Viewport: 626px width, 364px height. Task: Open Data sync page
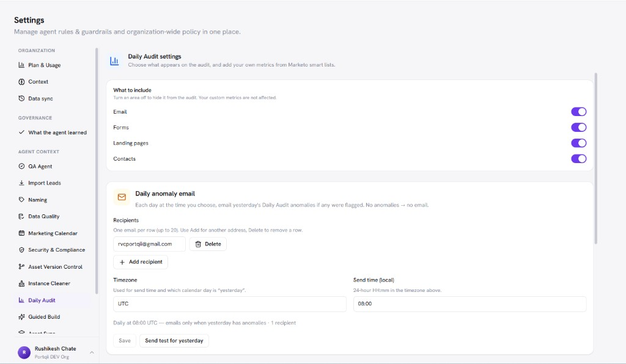[52, 98]
